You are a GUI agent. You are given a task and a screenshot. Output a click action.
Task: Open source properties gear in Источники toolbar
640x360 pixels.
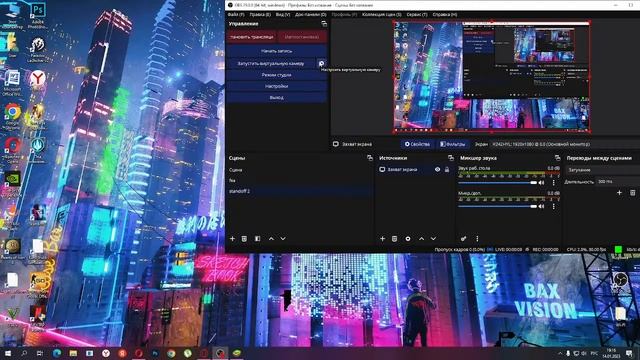pyautogui.click(x=408, y=238)
